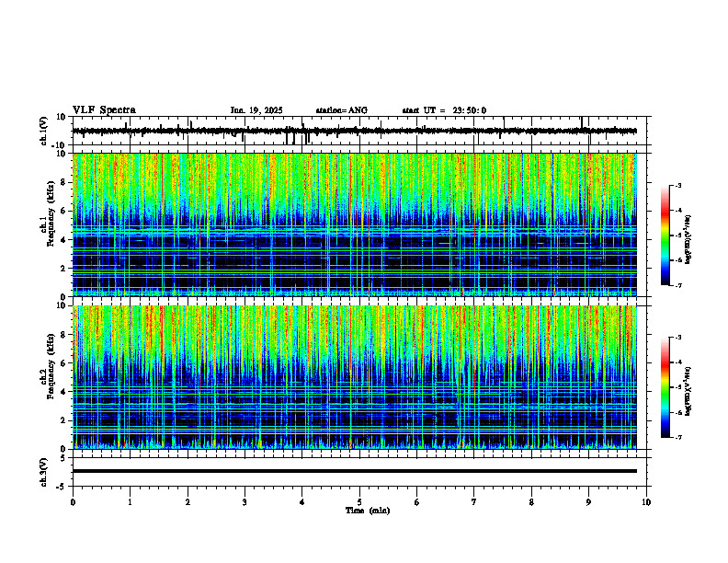
Task: Click the "8" kHz tick of ch.2 spectrogram
Action: pyautogui.click(x=63, y=335)
